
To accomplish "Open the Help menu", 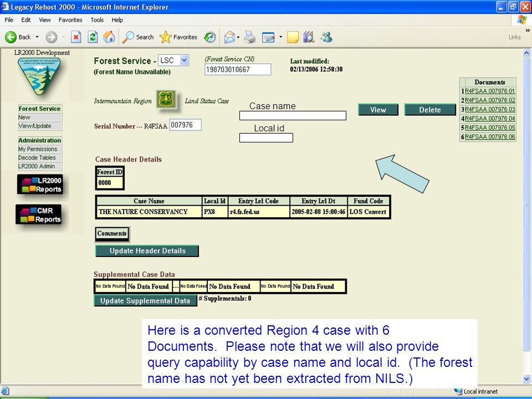I will click(x=117, y=20).
